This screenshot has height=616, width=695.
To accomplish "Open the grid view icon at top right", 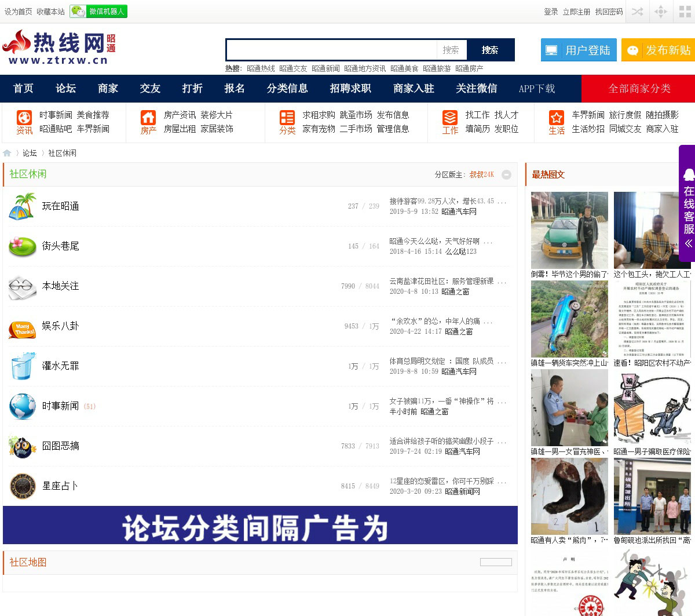I will pos(685,12).
